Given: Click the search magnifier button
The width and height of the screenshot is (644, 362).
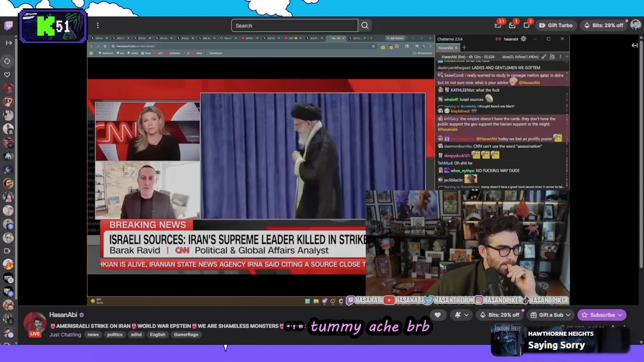Looking at the screenshot, I should pos(365,26).
